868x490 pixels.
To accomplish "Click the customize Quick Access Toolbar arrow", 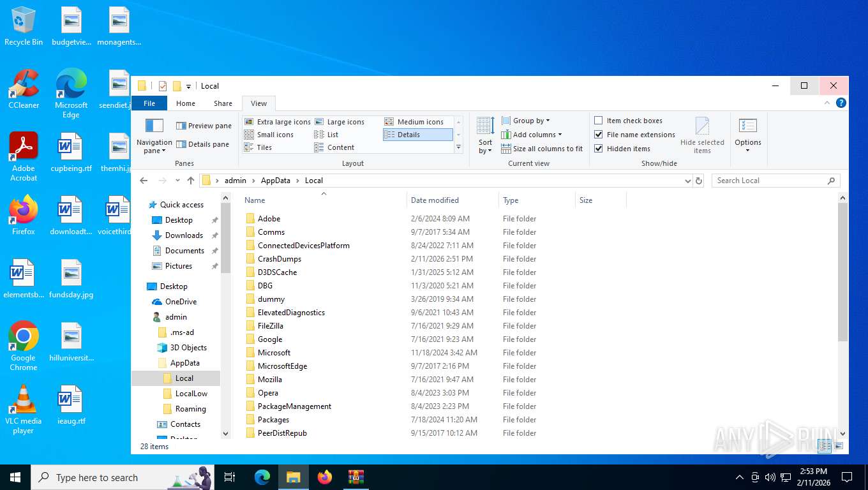I will point(188,87).
